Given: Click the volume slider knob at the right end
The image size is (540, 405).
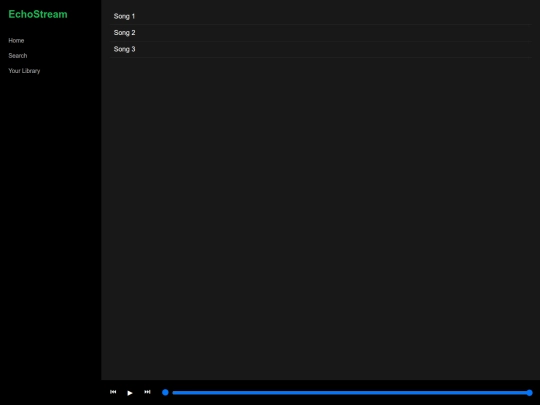Looking at the screenshot, I should click(529, 392).
